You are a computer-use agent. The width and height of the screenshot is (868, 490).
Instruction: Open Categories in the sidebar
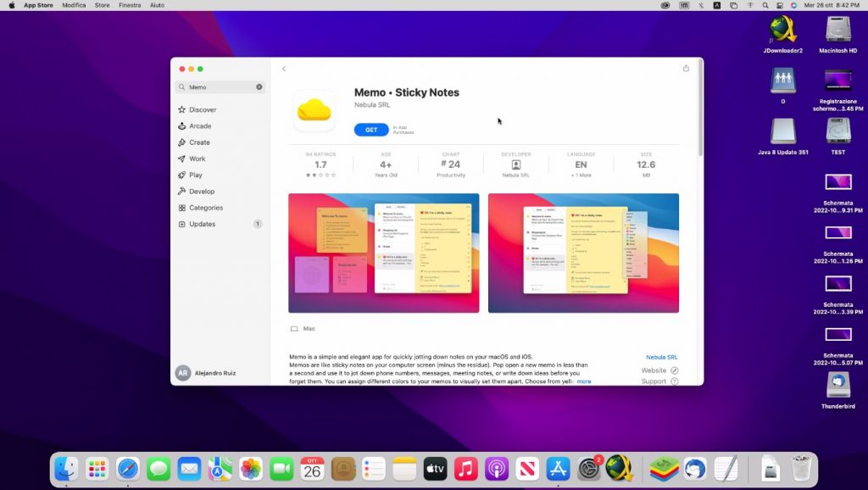[x=205, y=208]
